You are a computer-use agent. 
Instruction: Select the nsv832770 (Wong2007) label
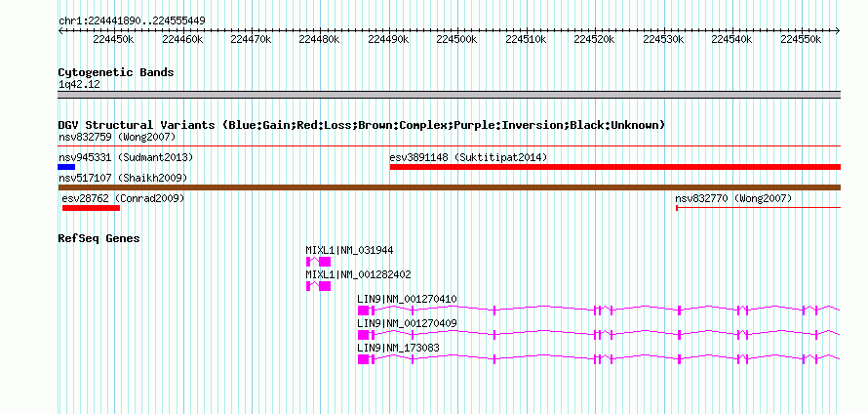click(733, 198)
